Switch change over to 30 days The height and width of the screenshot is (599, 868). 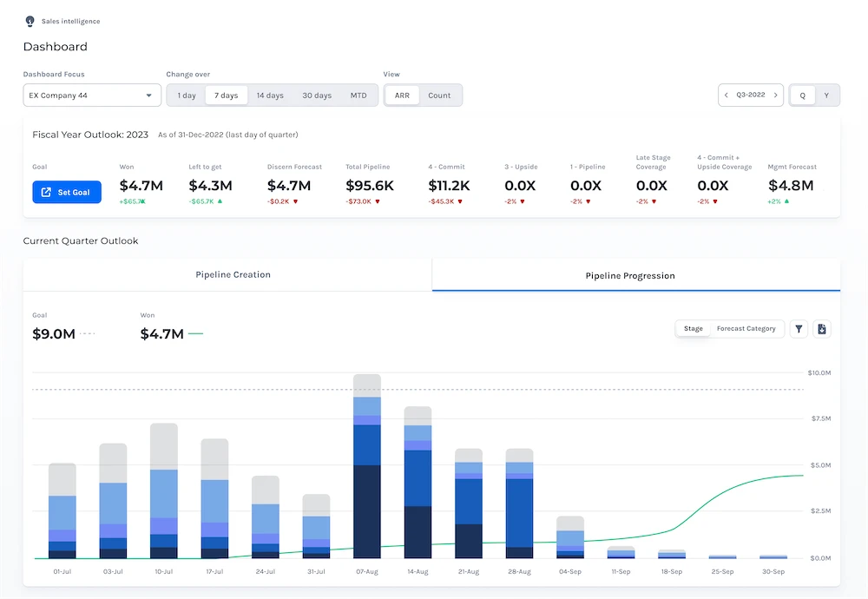point(317,95)
